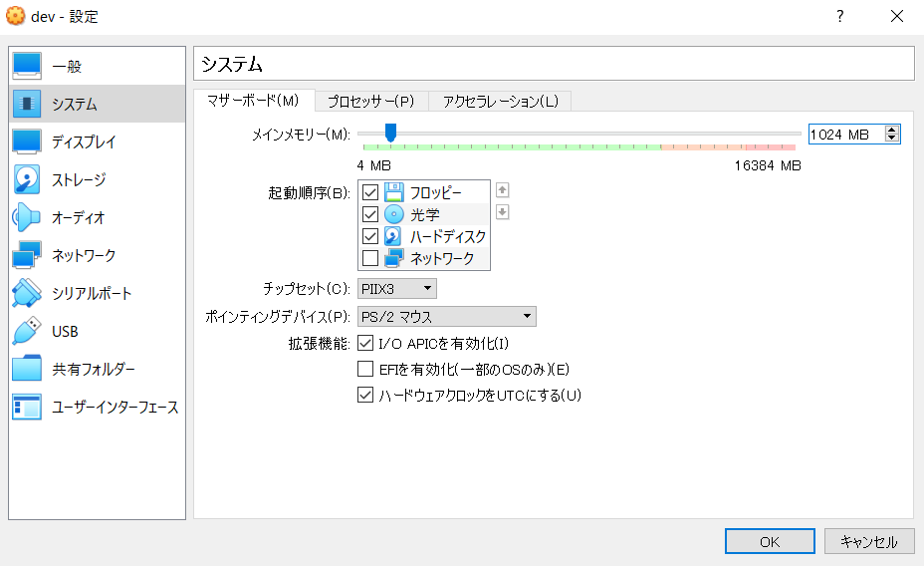Screen dimensions: 924x566
Task: Click the シリアルポート connector icon
Action: point(27,293)
